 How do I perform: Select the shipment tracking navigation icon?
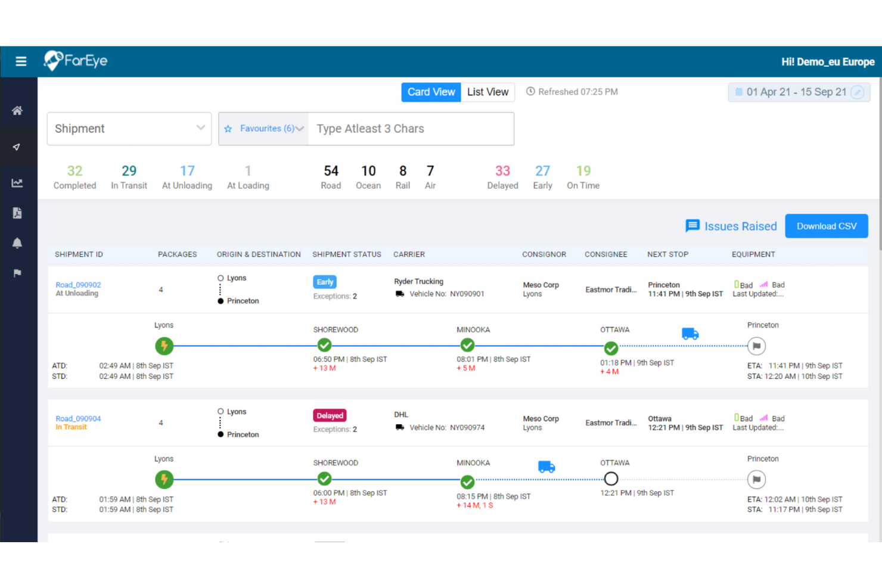(17, 147)
